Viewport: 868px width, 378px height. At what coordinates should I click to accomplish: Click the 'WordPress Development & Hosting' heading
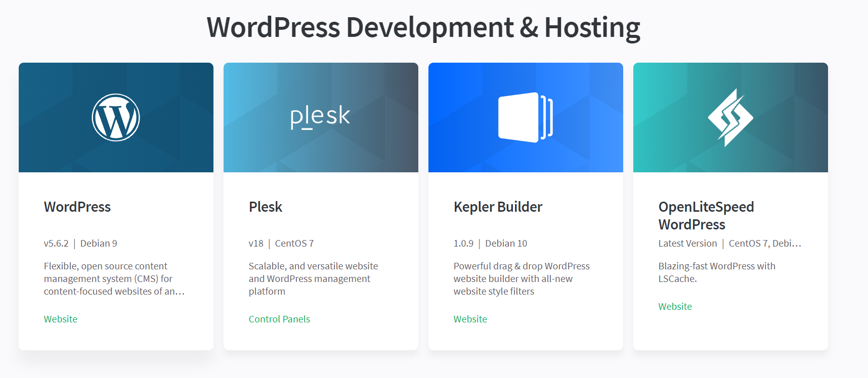423,27
